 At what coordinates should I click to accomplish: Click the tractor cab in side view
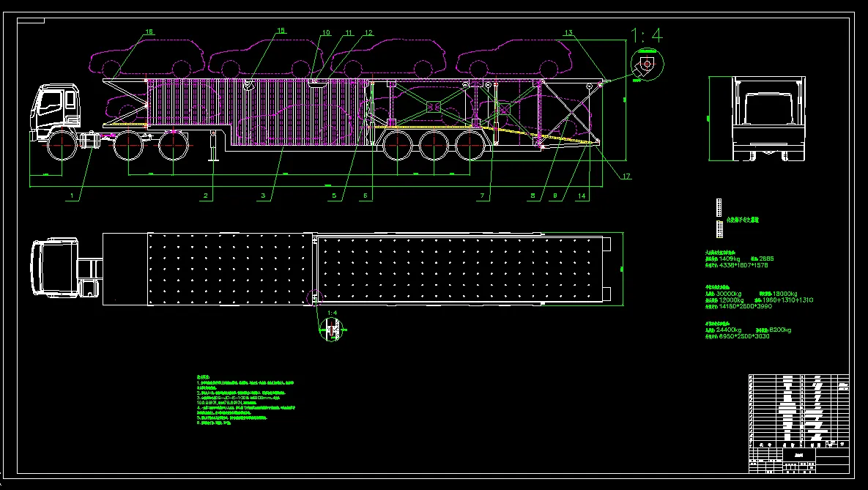[55, 112]
